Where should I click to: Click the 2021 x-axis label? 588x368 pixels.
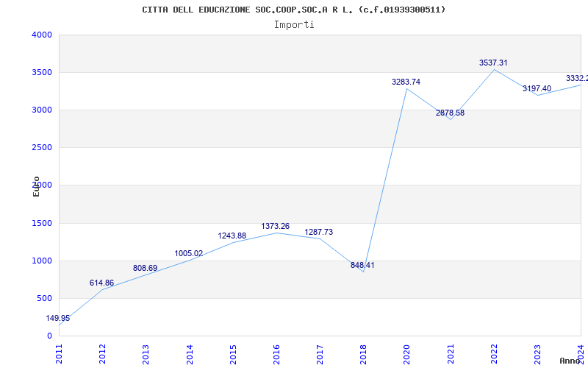[451, 354]
